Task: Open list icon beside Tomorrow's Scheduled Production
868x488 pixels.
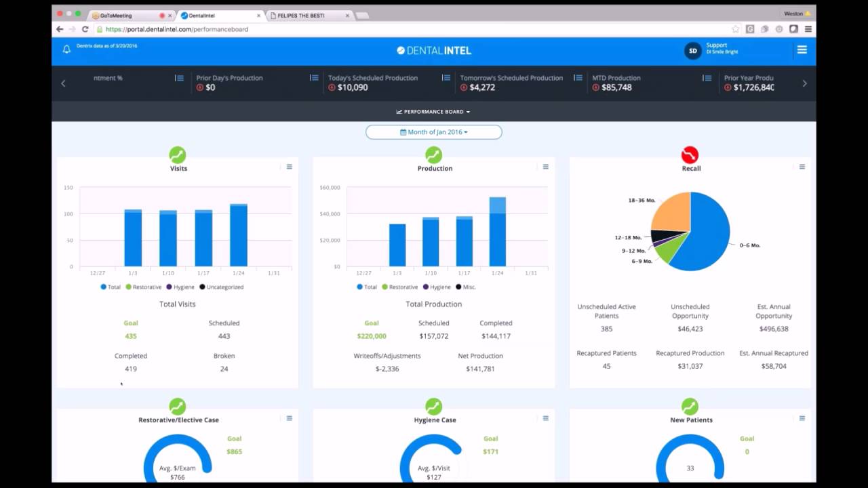Action: 578,78
